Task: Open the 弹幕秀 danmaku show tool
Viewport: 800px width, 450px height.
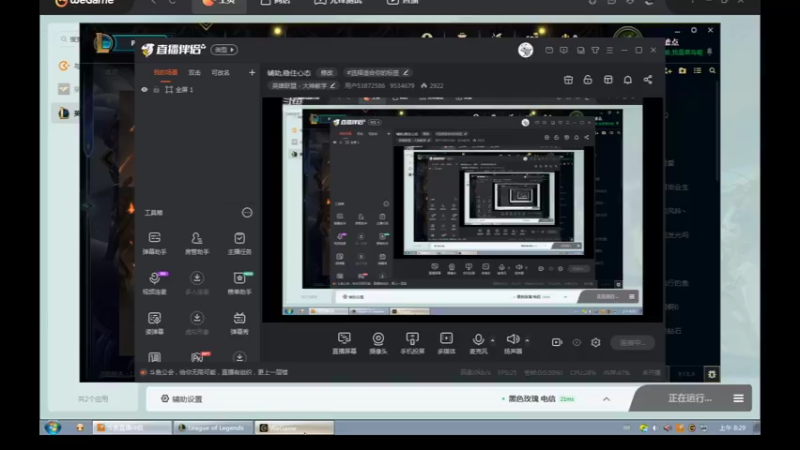Action: (x=239, y=323)
